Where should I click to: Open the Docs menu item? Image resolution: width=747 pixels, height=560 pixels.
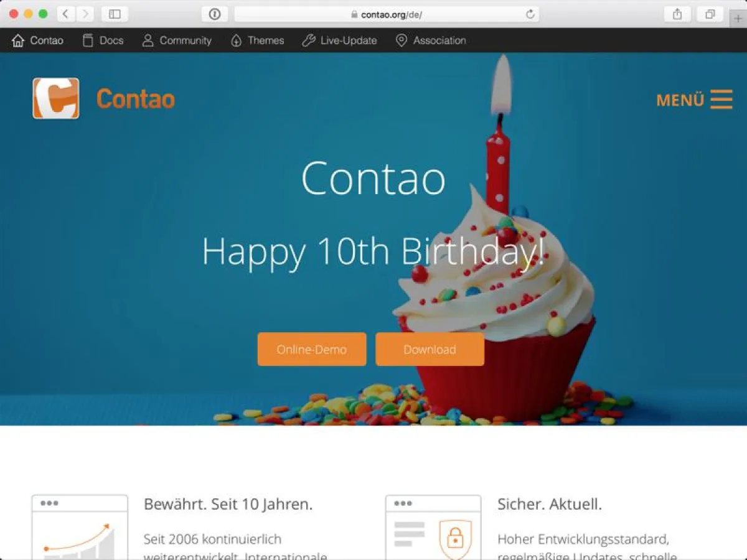(103, 40)
